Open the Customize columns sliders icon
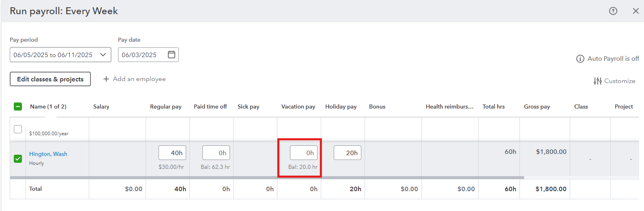This screenshot has height=211, width=644. (597, 81)
